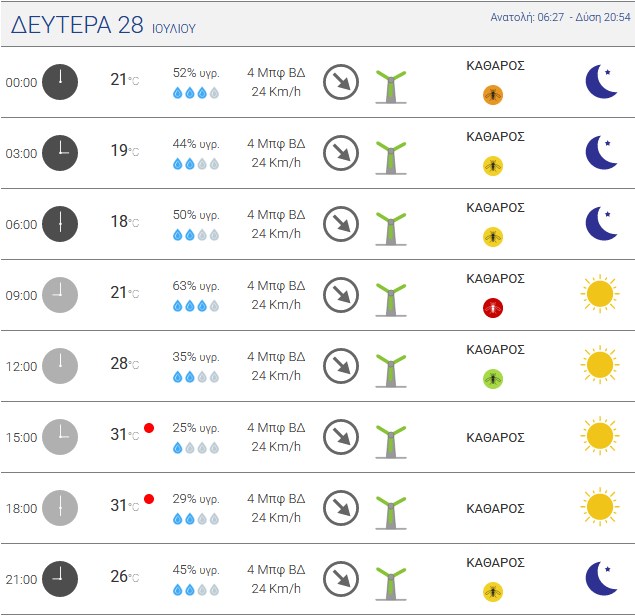Click the ΚΑΘΑΡΟΣ label in the 15:00 row
This screenshot has height=616, width=635.
(495, 437)
